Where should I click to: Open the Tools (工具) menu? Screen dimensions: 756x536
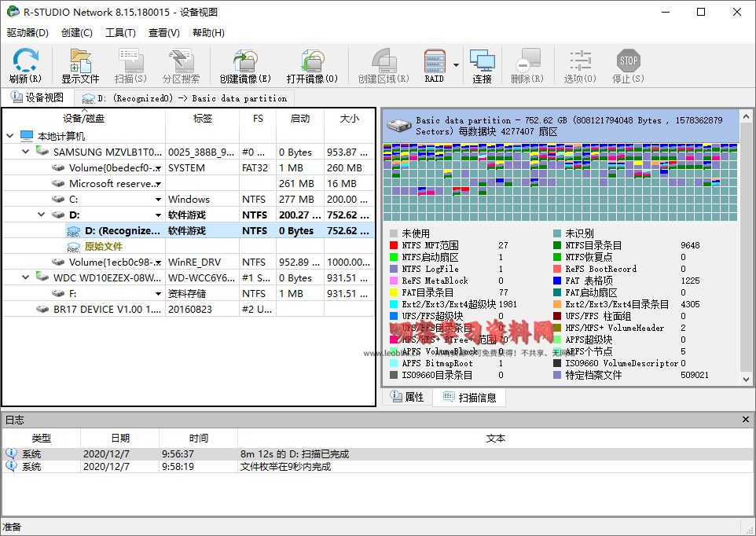(120, 33)
